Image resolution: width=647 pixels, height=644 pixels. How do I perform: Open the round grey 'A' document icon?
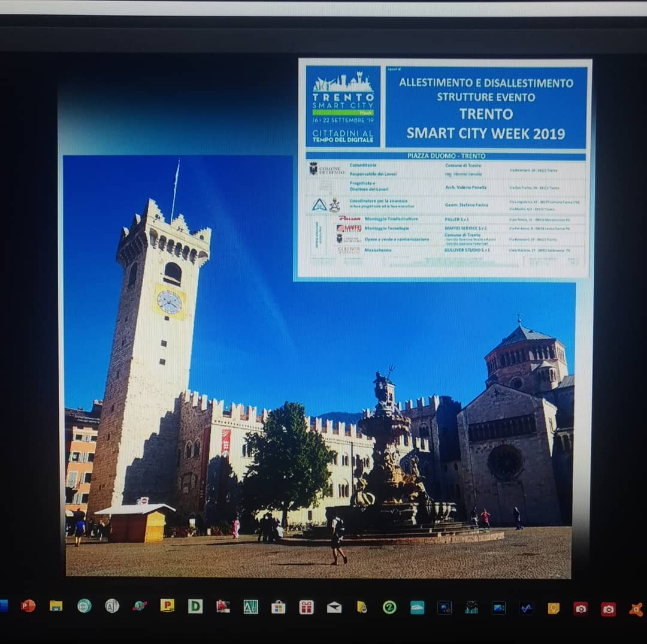click(112, 606)
